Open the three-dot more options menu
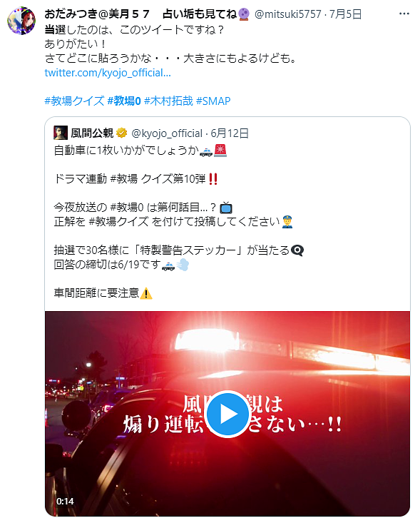420x523 pixels. 404,14
